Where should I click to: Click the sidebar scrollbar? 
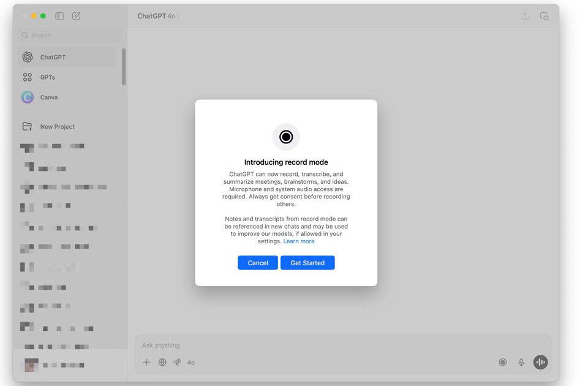point(124,67)
